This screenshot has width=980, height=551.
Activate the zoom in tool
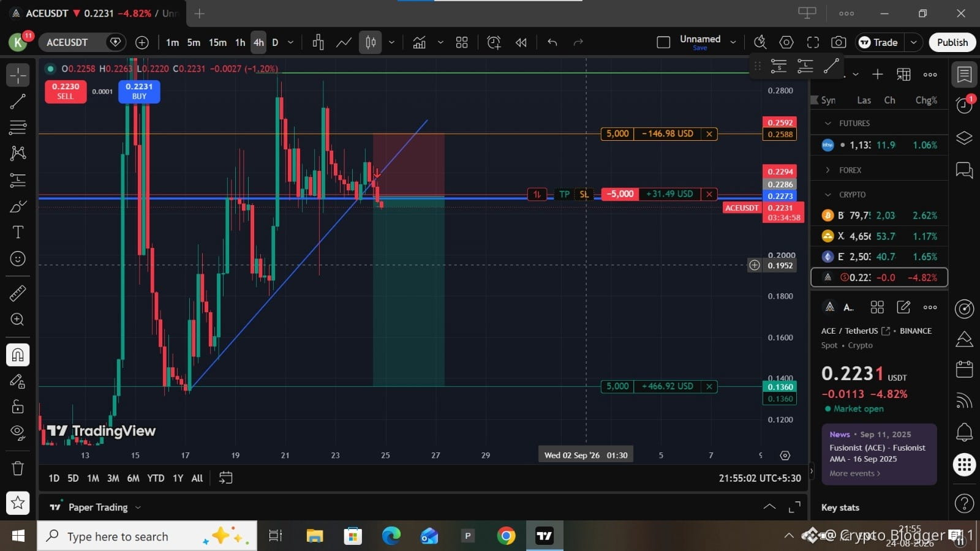pos(18,320)
